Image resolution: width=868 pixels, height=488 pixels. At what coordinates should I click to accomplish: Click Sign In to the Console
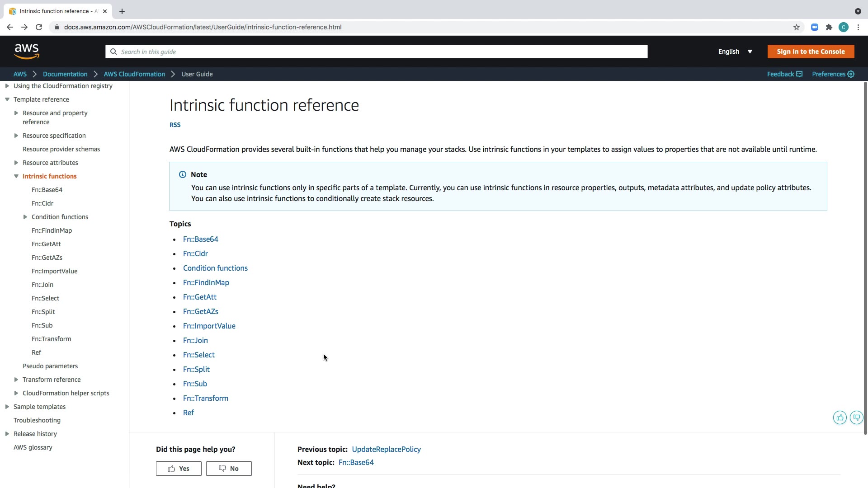(x=811, y=52)
